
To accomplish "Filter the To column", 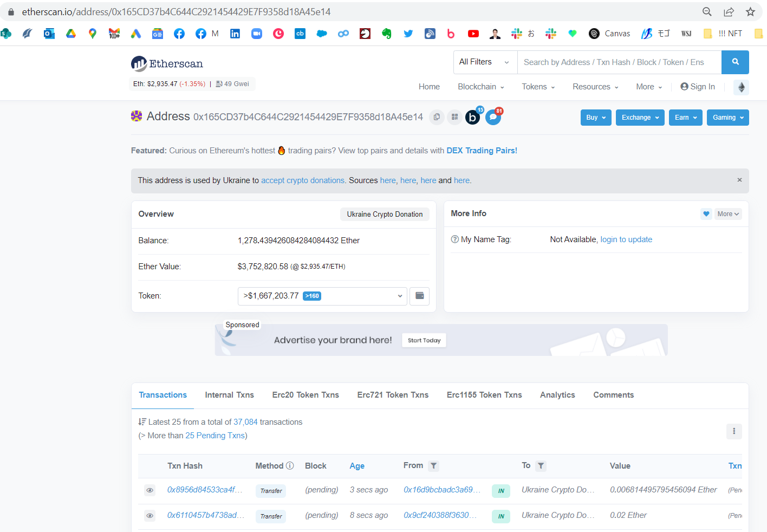I will pos(541,466).
